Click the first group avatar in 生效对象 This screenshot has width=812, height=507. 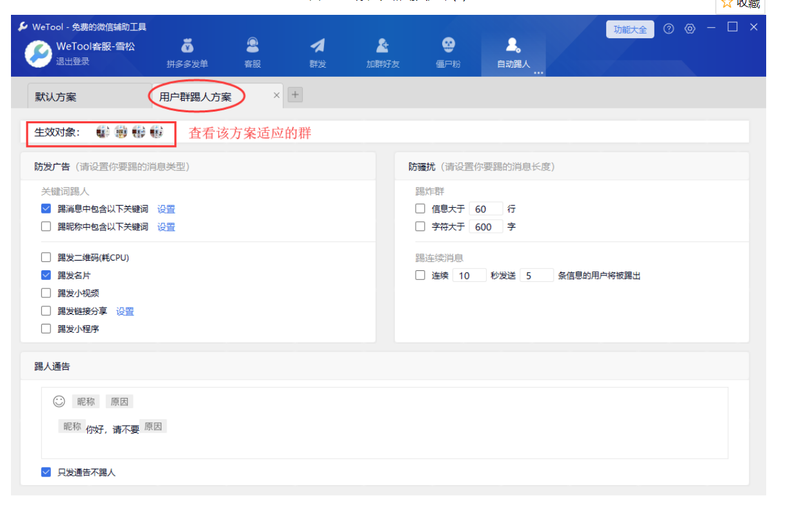point(103,132)
